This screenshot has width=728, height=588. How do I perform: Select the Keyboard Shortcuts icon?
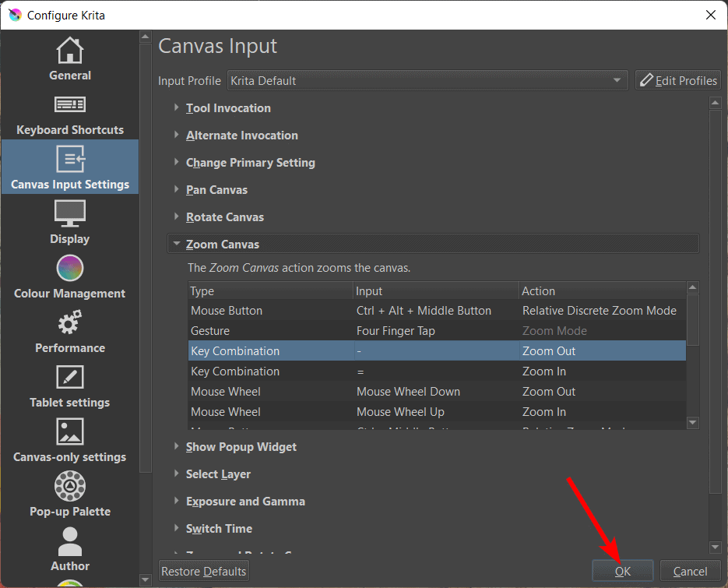[x=70, y=105]
